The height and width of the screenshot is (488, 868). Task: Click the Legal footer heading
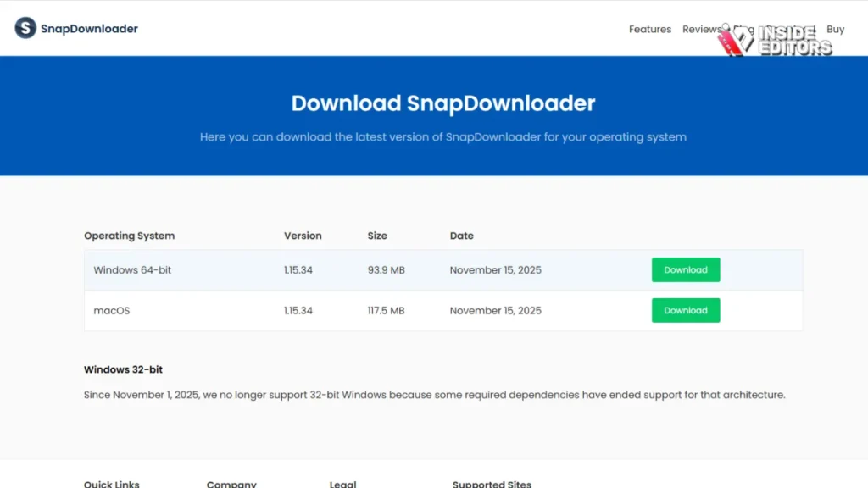click(x=343, y=484)
